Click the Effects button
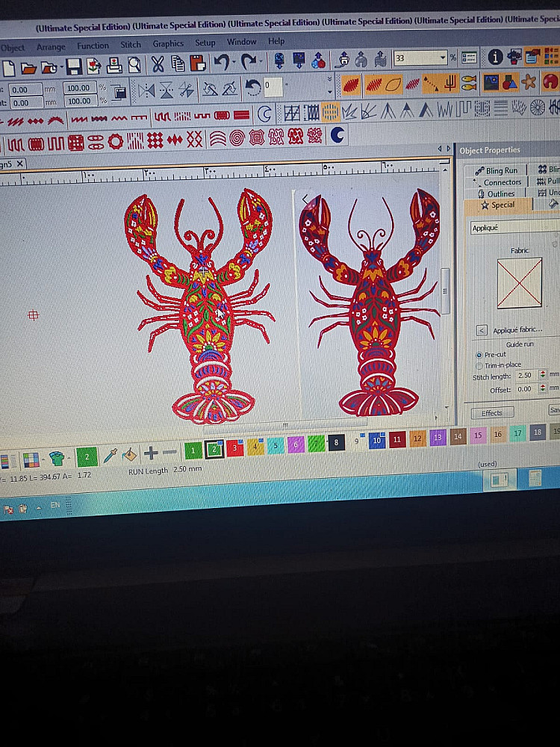 [x=492, y=413]
